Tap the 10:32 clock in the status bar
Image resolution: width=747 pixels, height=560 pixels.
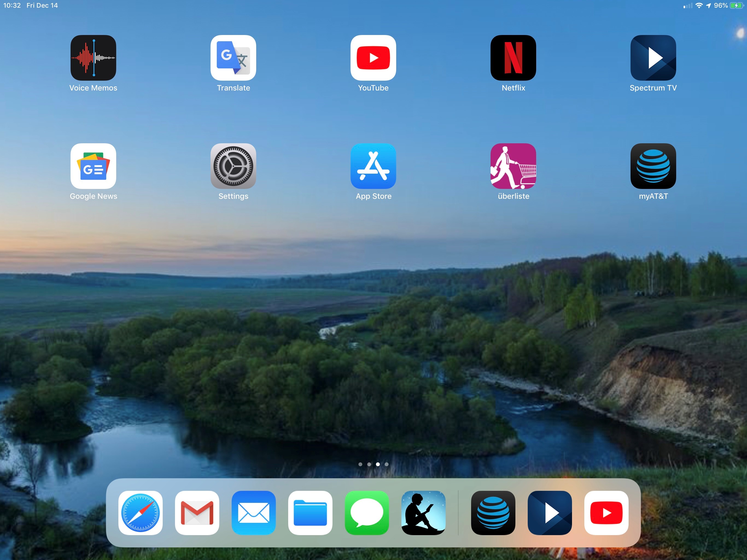[x=12, y=5]
